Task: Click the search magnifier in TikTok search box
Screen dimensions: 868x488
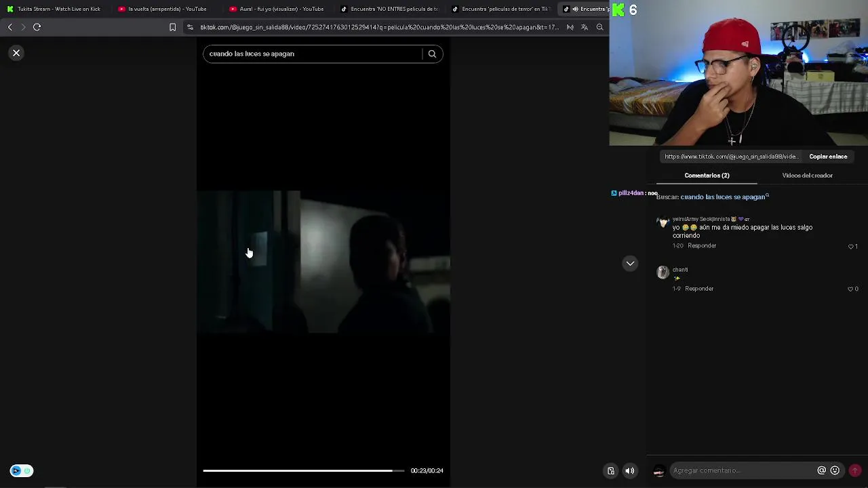Action: point(432,54)
